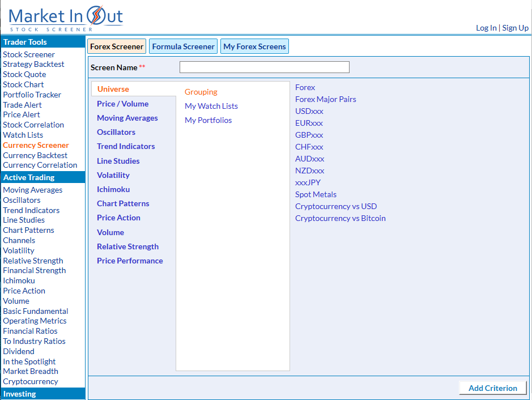Image resolution: width=532 pixels, height=400 pixels.
Task: Switch to the Formula Screener tab
Action: (183, 46)
